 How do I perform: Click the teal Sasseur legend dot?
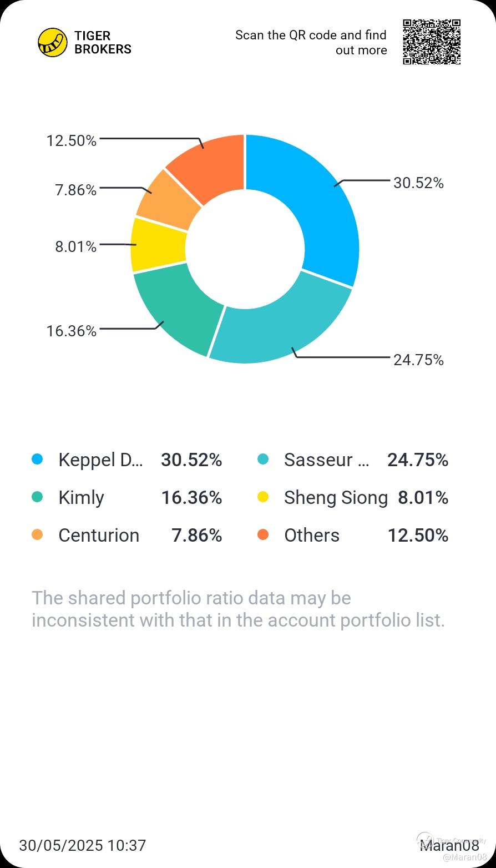coord(263,460)
